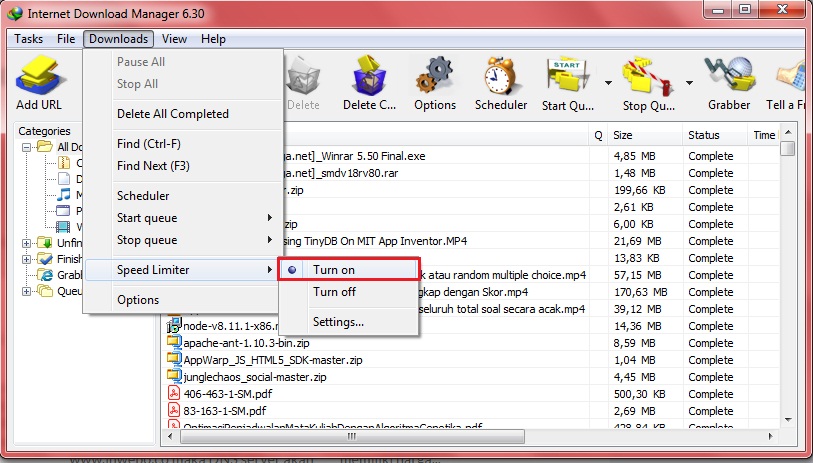This screenshot has width=813, height=463.
Task: Select the AppWarp_JS_HTML5_SDK-master.zip row
Action: (470, 359)
